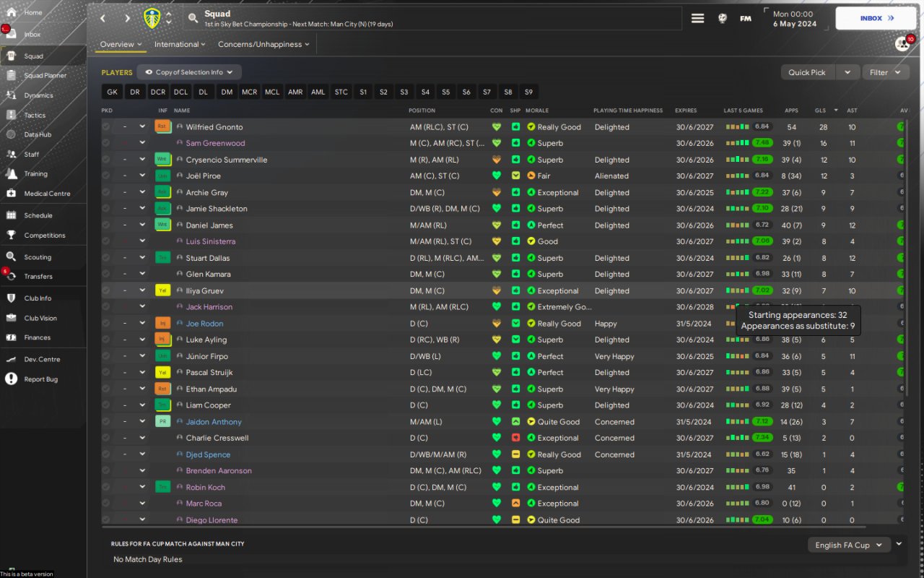Tick the selection circle for Archie Gray
The height and width of the screenshot is (578, 924).
click(106, 192)
